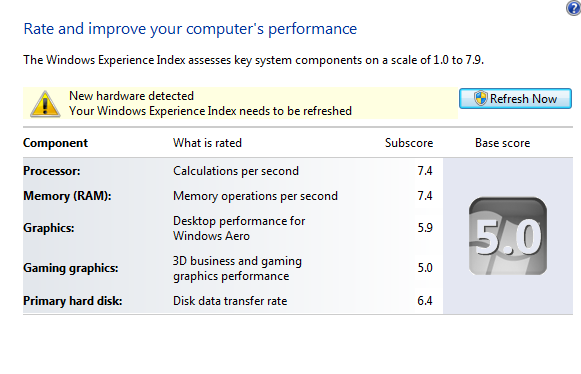The image size is (581, 374).
Task: Click the New hardware detected message
Action: pos(131,96)
